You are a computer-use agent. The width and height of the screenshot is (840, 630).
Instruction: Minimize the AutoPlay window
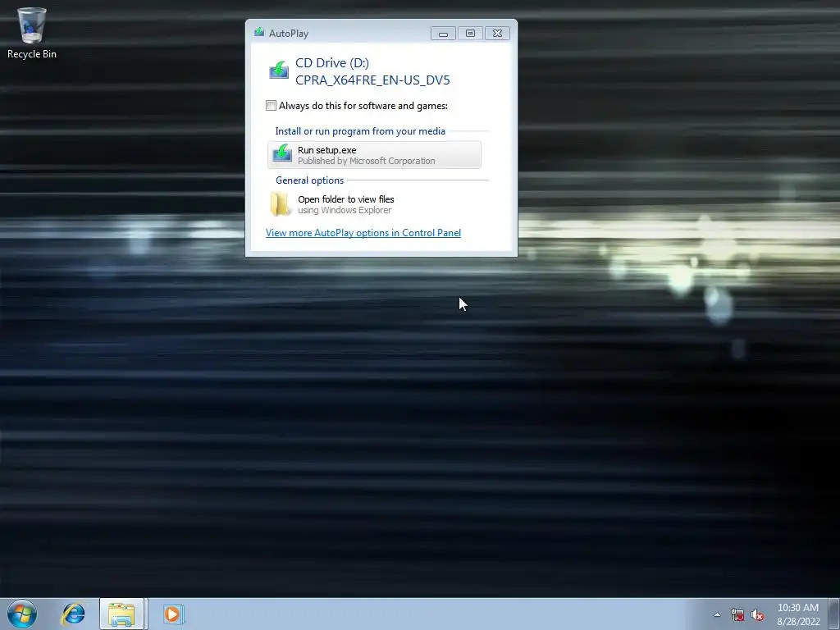(443, 33)
